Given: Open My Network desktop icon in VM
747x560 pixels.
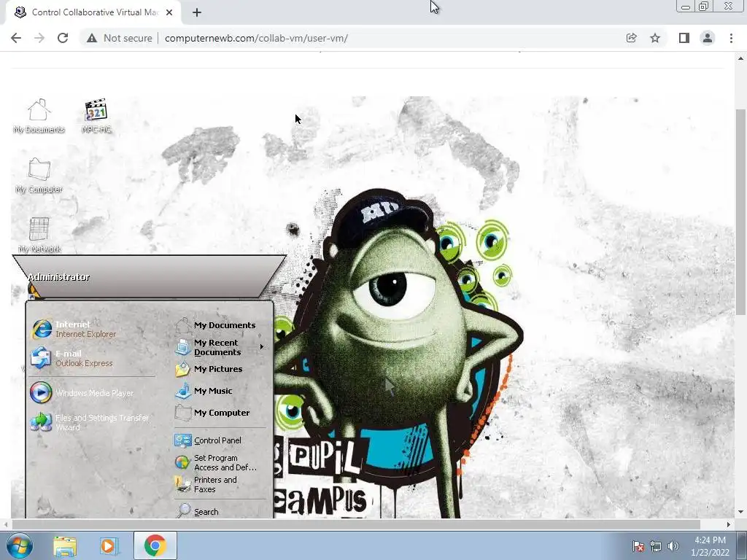Looking at the screenshot, I should (x=39, y=236).
